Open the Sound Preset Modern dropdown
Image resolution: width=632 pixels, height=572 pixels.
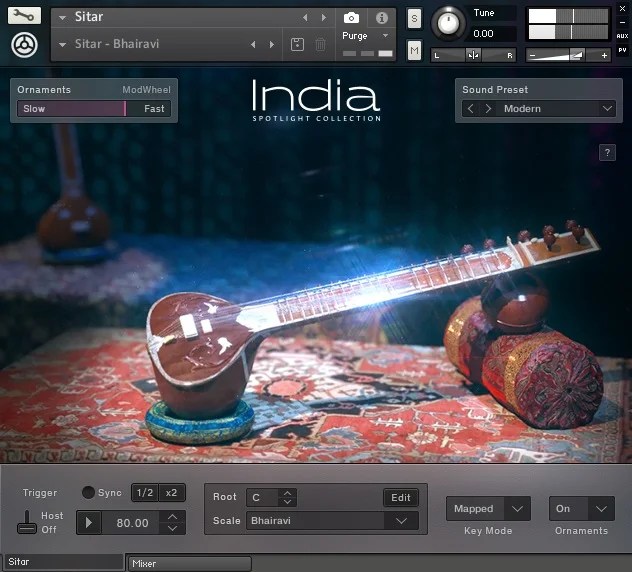pos(607,108)
